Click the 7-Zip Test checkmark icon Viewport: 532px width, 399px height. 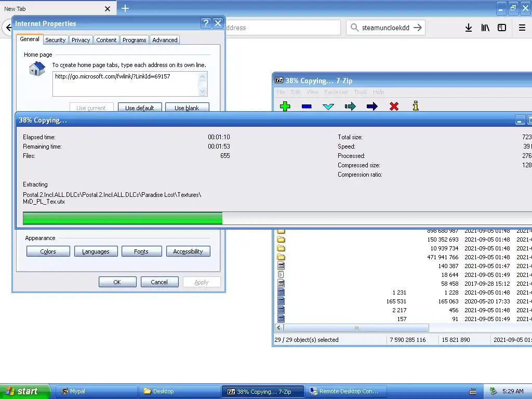pos(328,107)
